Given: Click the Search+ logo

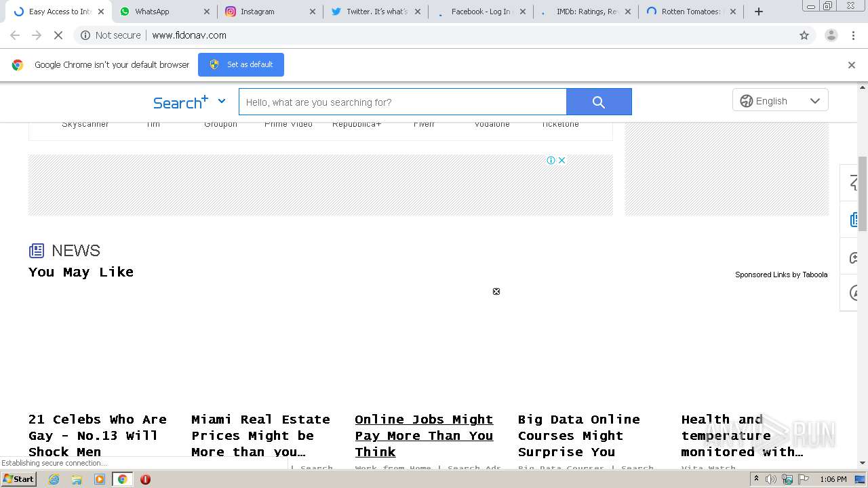Looking at the screenshot, I should point(180,102).
